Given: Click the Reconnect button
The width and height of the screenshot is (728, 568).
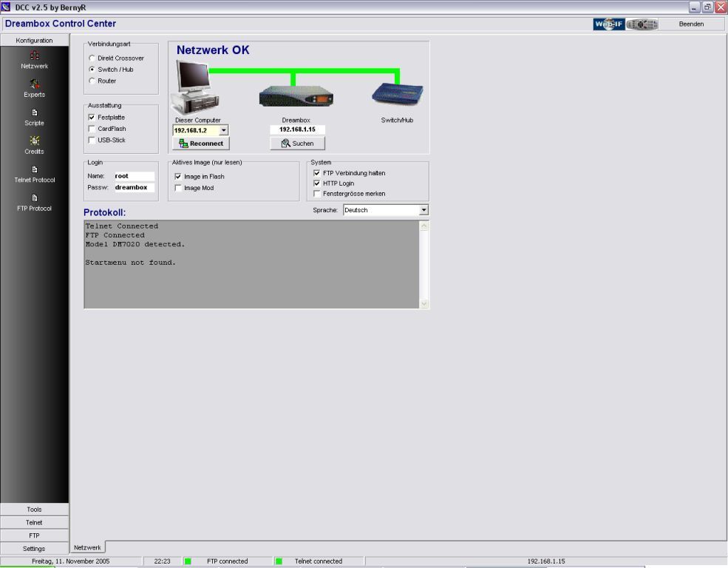Looking at the screenshot, I should 201,143.
